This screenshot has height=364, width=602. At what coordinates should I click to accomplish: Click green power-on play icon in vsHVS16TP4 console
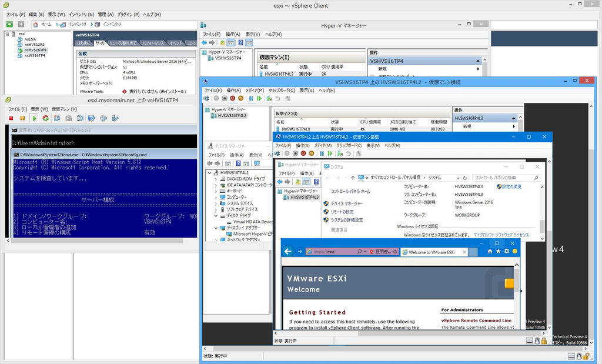coord(34,118)
